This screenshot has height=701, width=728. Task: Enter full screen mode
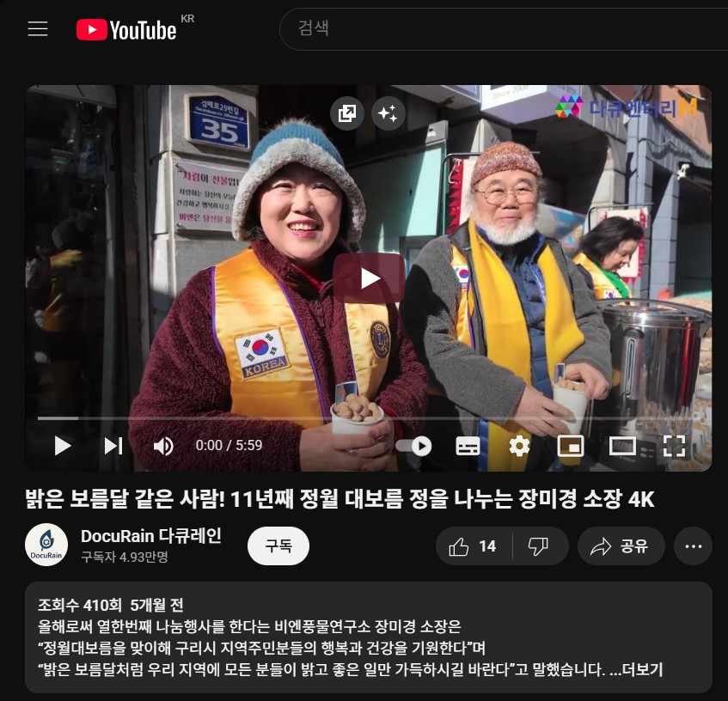(x=675, y=446)
